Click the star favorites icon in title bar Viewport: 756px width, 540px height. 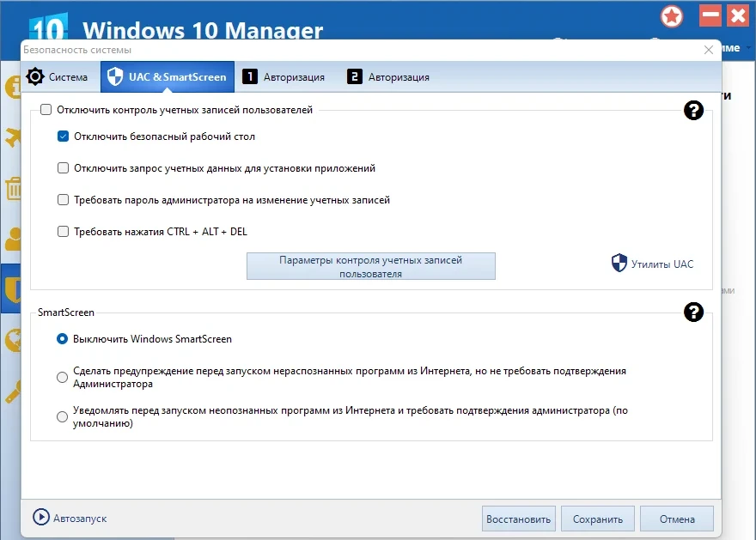click(x=672, y=17)
